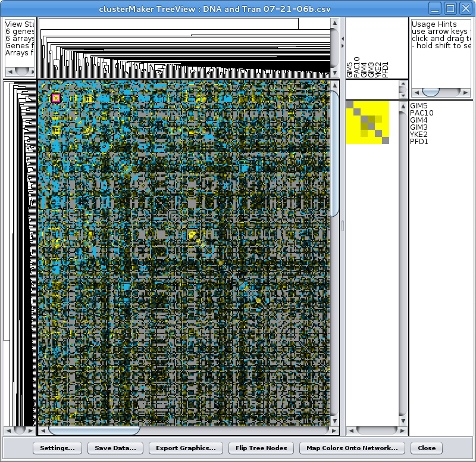The image size is (476, 462).
Task: Select the magenta-outlined cell in the heatmap
Action: pos(56,98)
